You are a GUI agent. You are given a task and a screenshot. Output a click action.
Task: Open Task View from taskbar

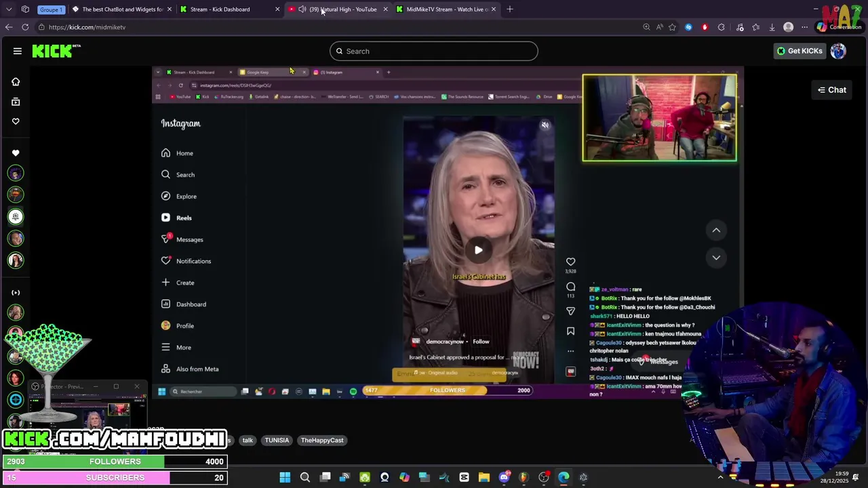click(325, 477)
